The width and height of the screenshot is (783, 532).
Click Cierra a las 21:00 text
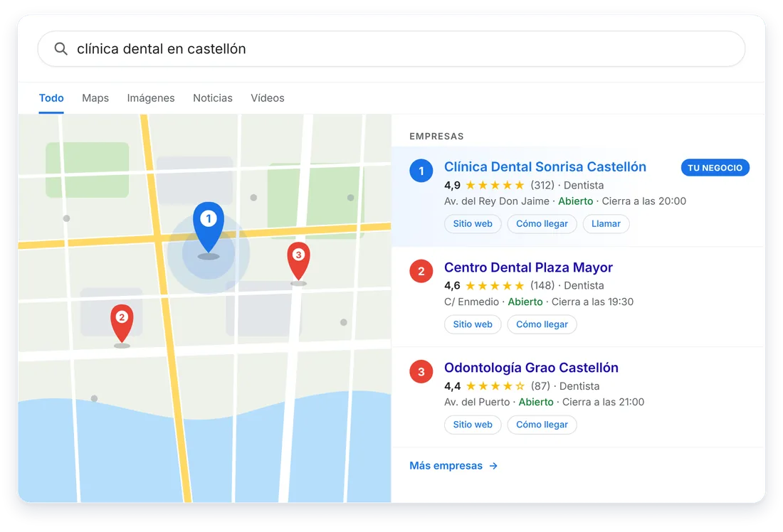point(603,402)
